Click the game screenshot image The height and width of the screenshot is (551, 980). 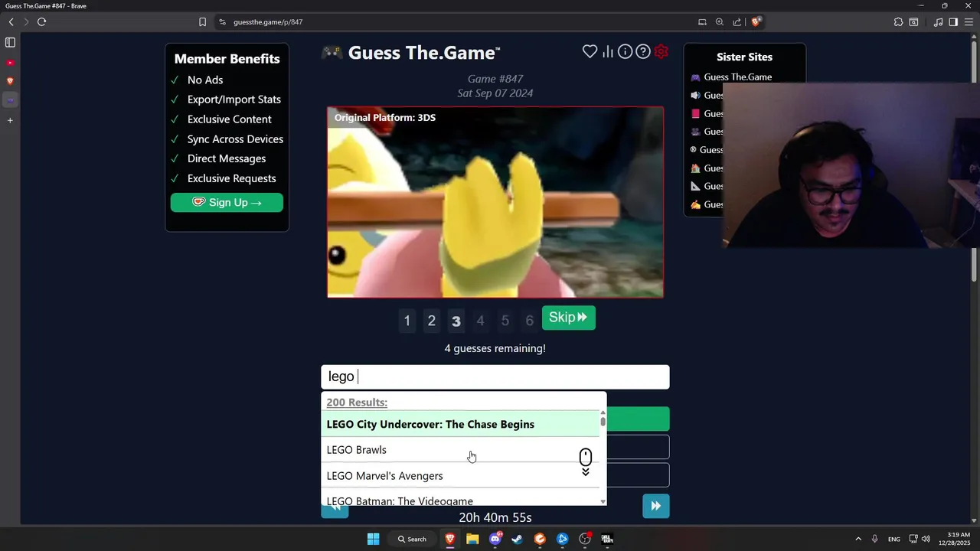tap(495, 202)
